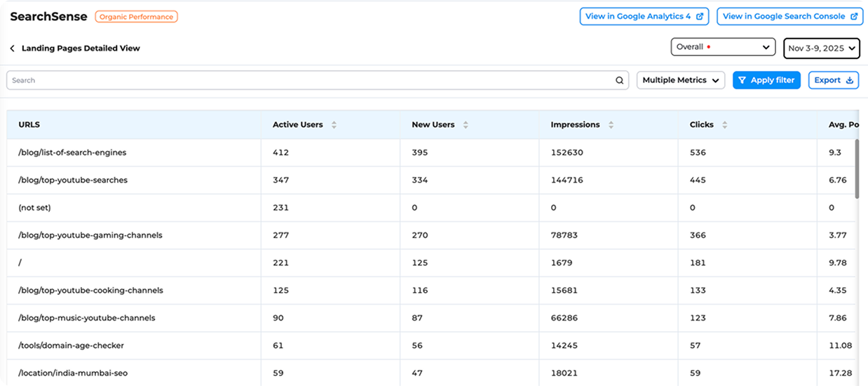
Task: Sort by Clicks column arrows
Action: click(724, 125)
